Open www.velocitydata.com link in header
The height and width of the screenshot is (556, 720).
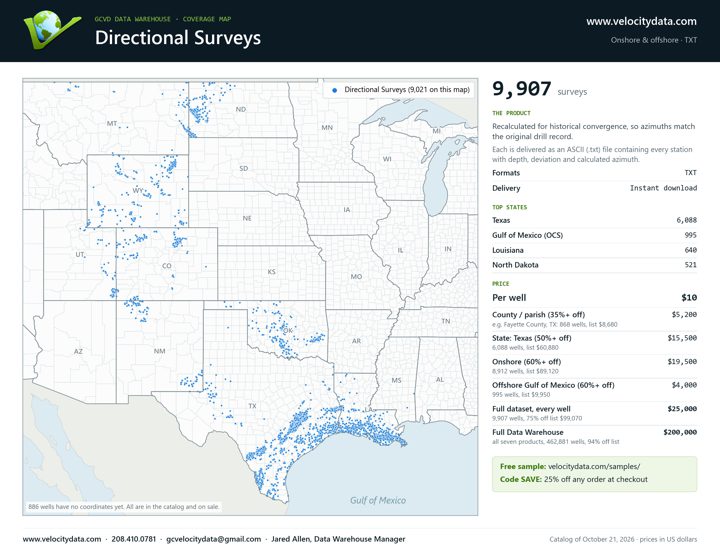click(x=641, y=22)
